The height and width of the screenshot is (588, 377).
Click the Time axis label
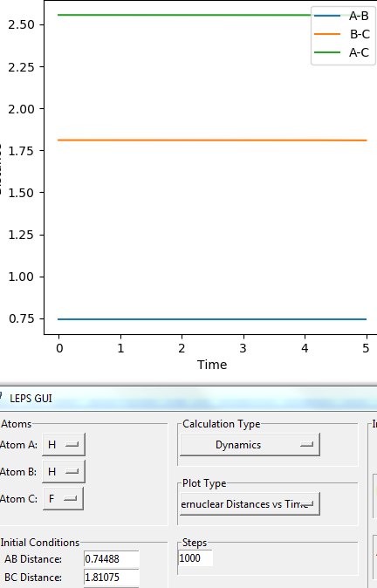(212, 365)
